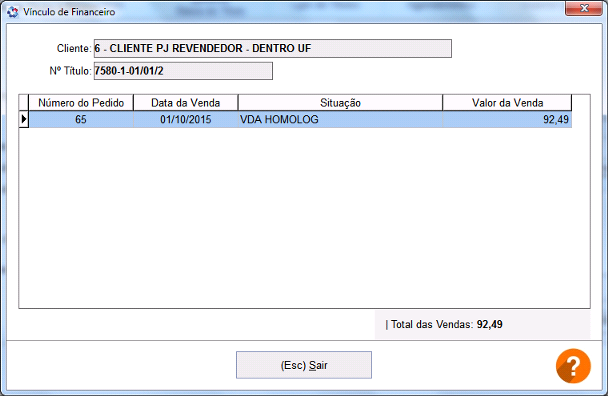Click the Data da Venda column header
This screenshot has height=396, width=608.
click(186, 103)
